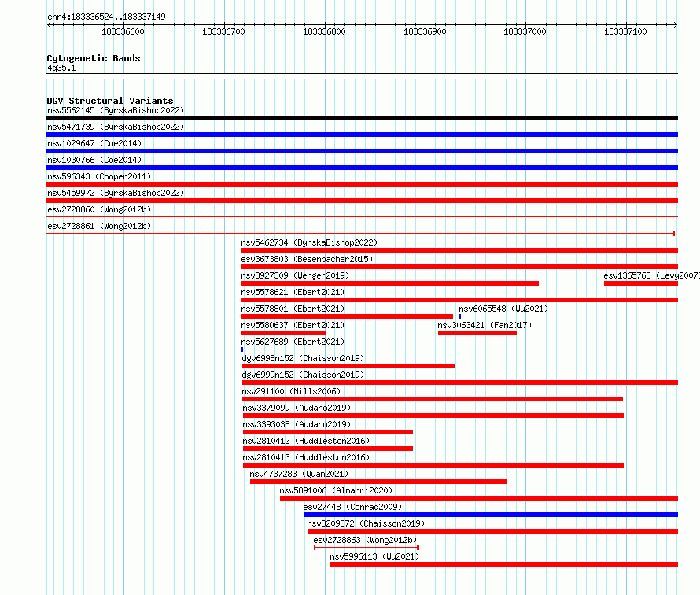Click the tiny blue nsv5627689 marker
700x595 pixels.
tap(242, 349)
